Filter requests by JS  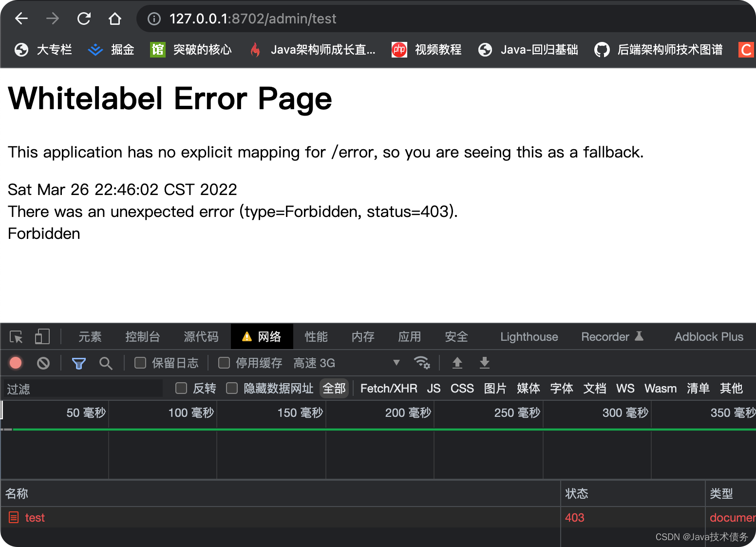pos(434,389)
